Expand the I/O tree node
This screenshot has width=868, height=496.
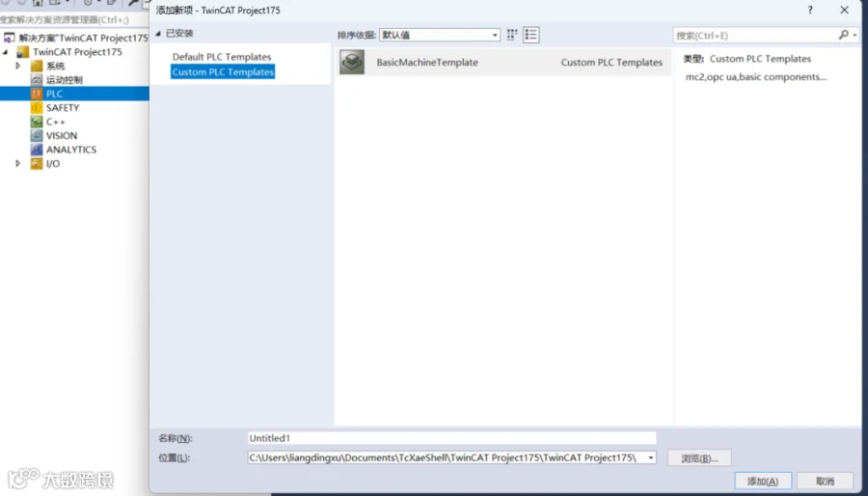(17, 163)
